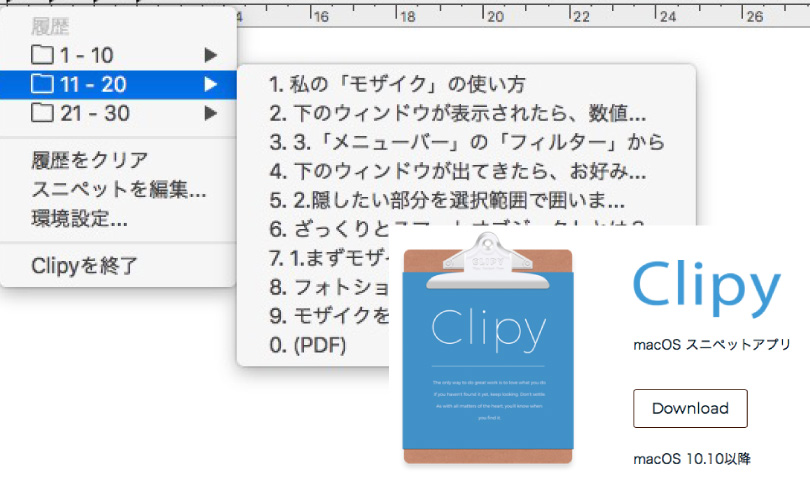This screenshot has width=810, height=500.
Task: Open 環境設定... preferences
Action: pyautogui.click(x=118, y=218)
